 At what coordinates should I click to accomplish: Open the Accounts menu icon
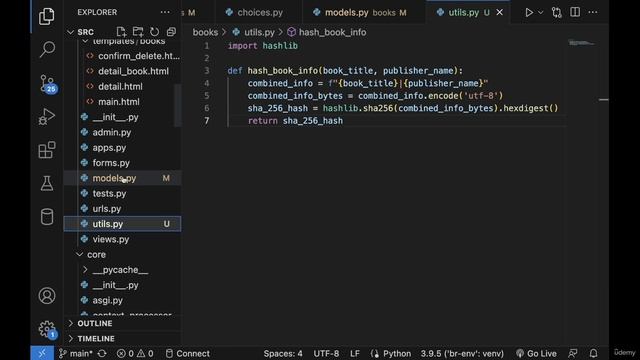pos(47,296)
